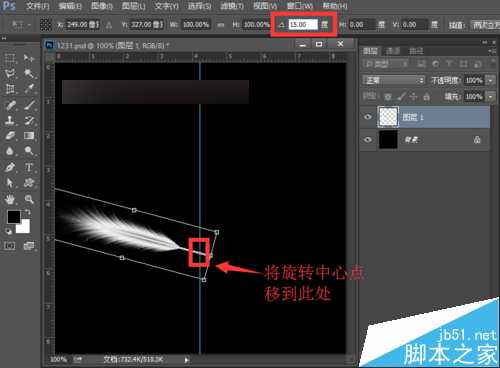This screenshot has width=500, height=368.
Task: Click the background white color swatch
Action: click(25, 228)
